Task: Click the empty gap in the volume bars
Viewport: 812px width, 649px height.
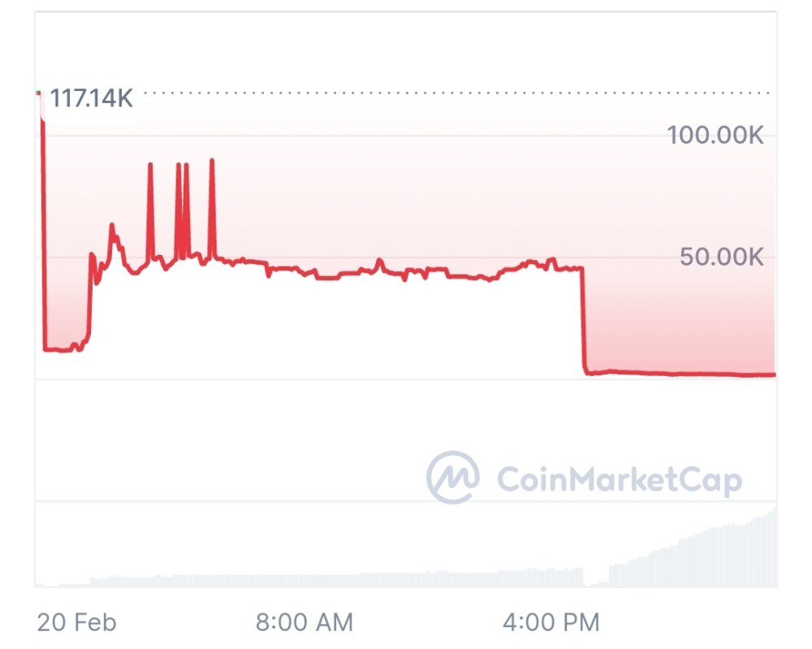Action: point(596,580)
